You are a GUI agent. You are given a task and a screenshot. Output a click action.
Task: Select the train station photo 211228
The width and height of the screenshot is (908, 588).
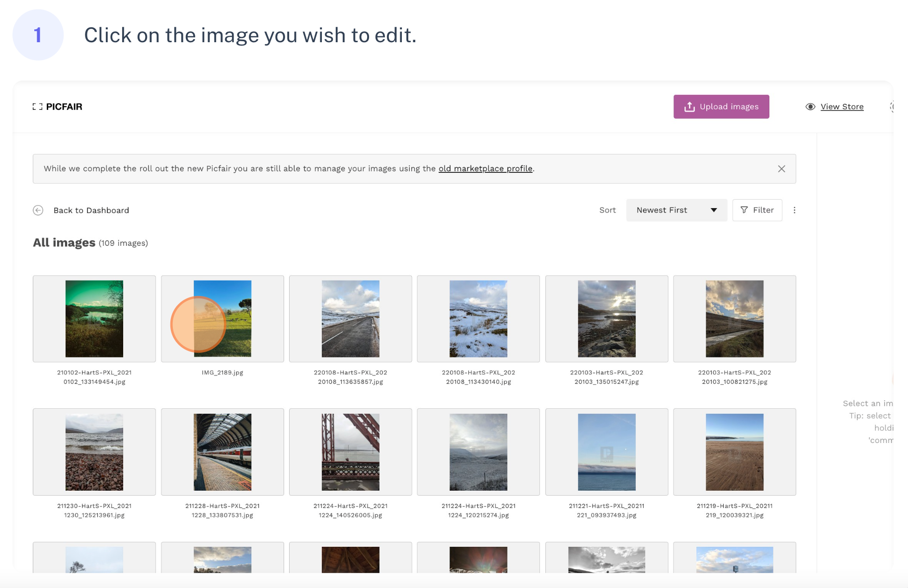(223, 452)
